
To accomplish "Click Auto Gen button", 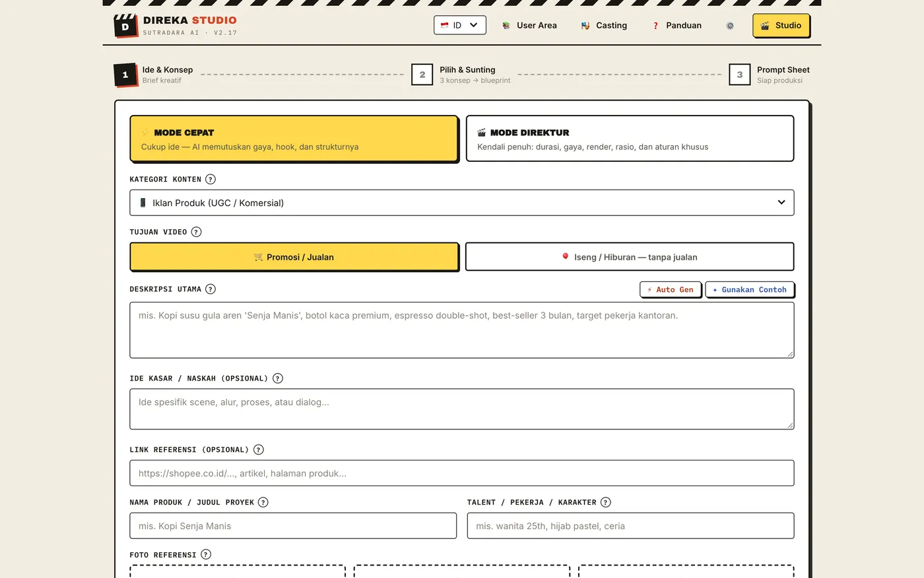I will click(x=671, y=289).
